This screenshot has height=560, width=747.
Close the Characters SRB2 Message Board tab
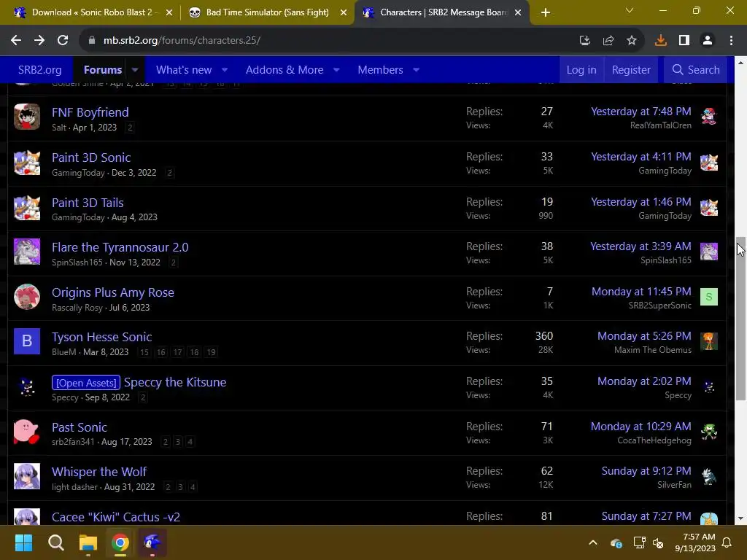518,12
